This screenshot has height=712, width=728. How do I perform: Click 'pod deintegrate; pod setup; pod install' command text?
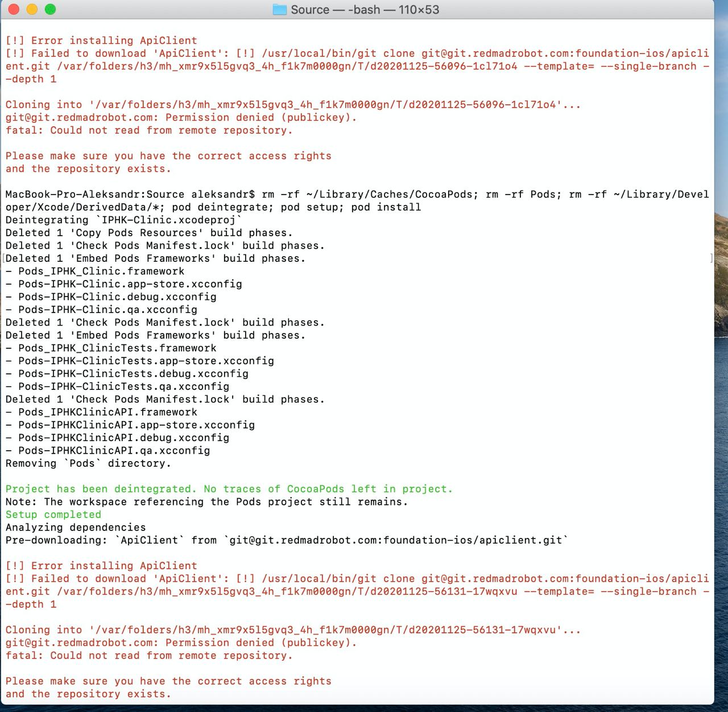[x=296, y=207]
